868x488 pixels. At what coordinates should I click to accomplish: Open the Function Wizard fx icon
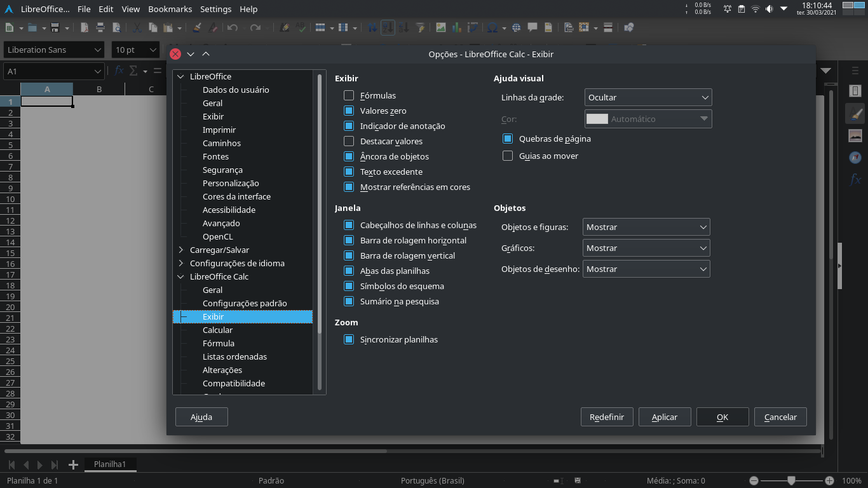(119, 71)
